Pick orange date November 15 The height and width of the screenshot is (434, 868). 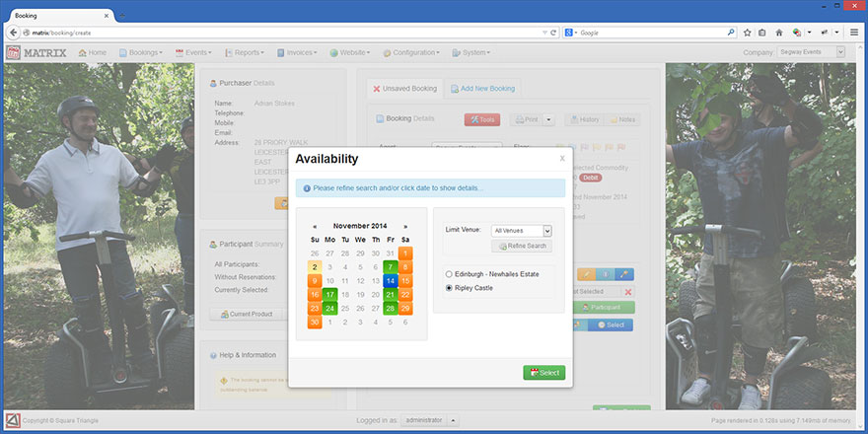(x=405, y=281)
